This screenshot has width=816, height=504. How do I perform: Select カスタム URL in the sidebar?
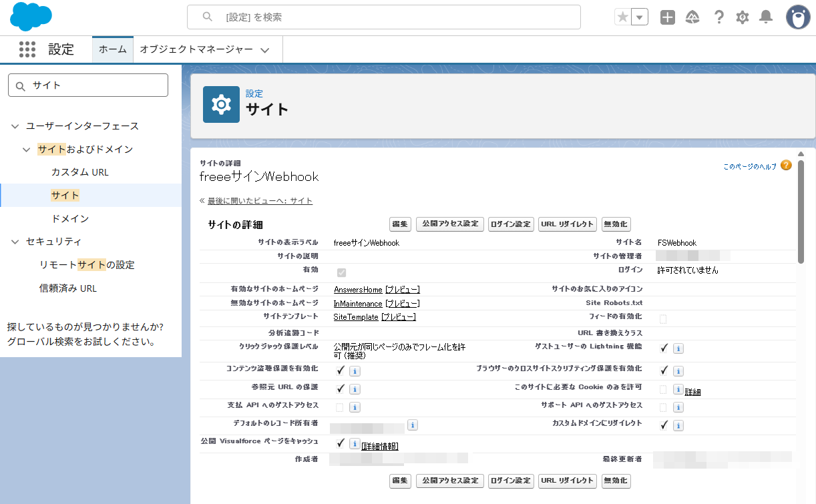(x=80, y=172)
